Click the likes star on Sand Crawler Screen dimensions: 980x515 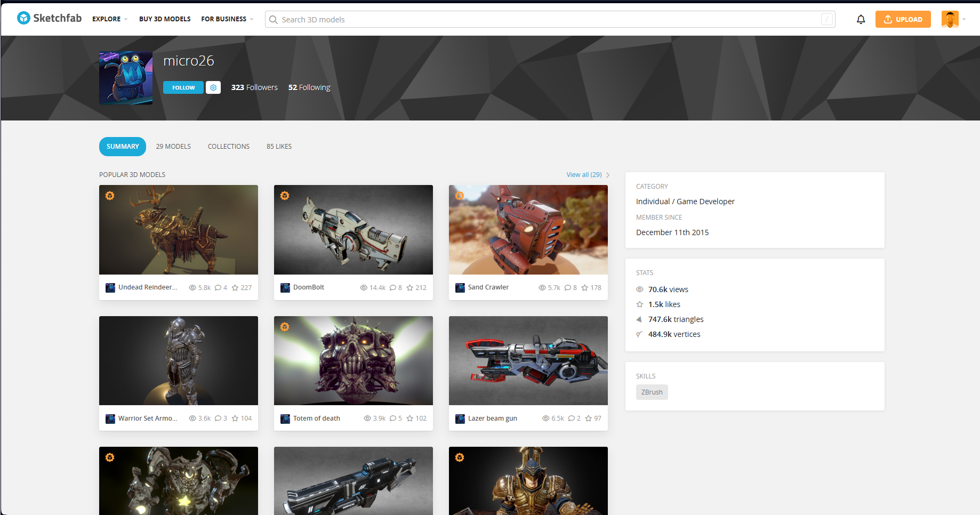pos(585,288)
